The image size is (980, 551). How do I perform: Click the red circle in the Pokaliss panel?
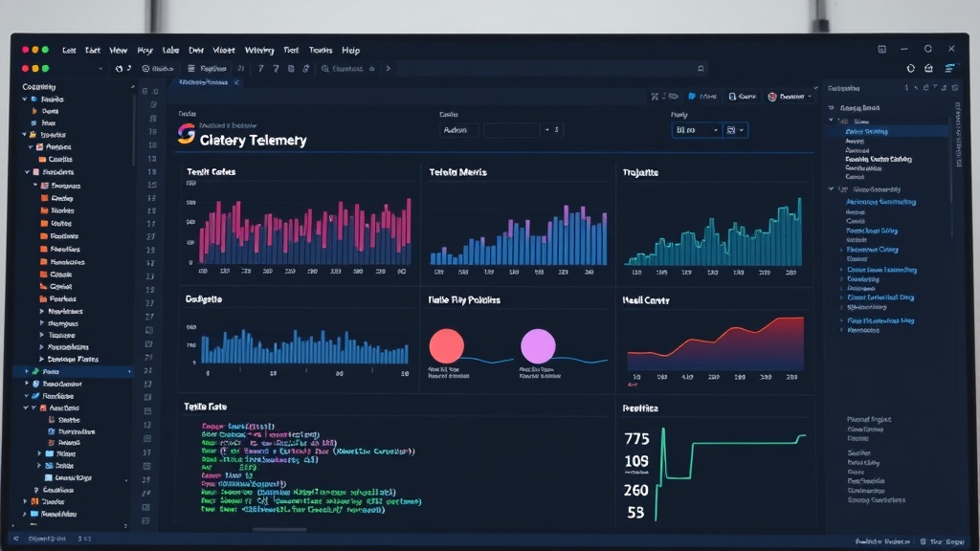point(447,346)
